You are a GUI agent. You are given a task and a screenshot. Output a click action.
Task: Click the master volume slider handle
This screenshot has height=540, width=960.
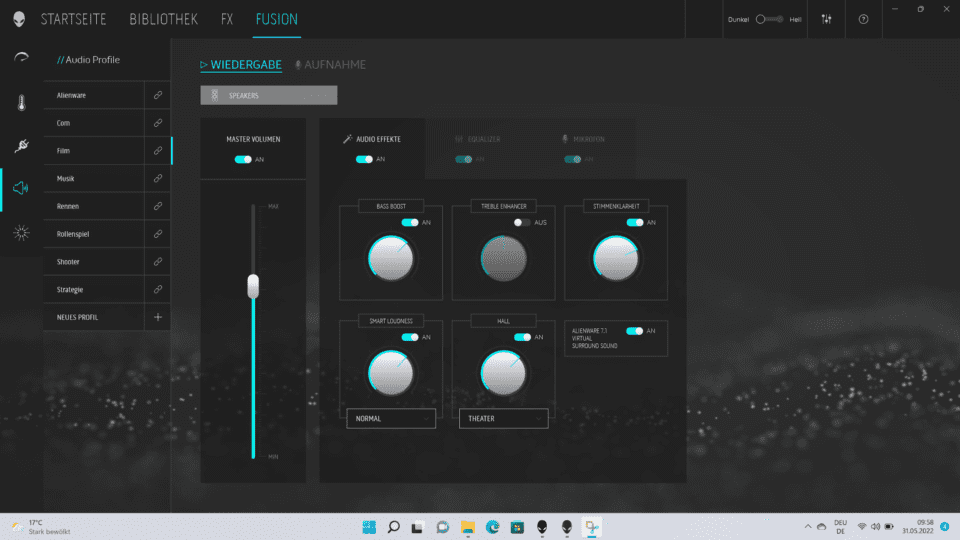click(253, 286)
